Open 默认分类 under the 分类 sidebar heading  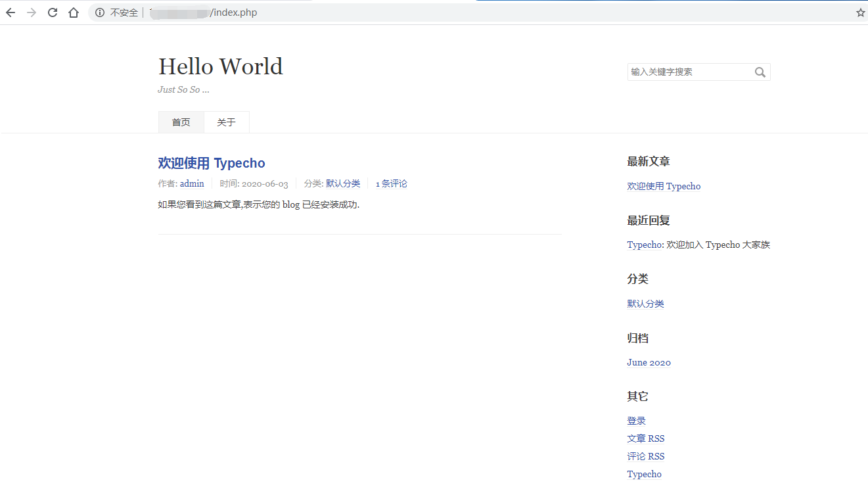coord(645,304)
